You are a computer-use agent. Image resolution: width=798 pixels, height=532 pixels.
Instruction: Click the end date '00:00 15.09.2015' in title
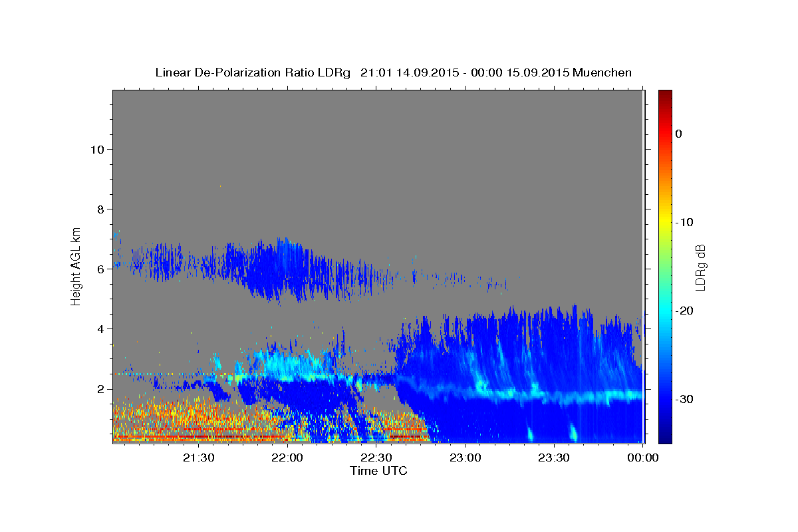coord(520,72)
